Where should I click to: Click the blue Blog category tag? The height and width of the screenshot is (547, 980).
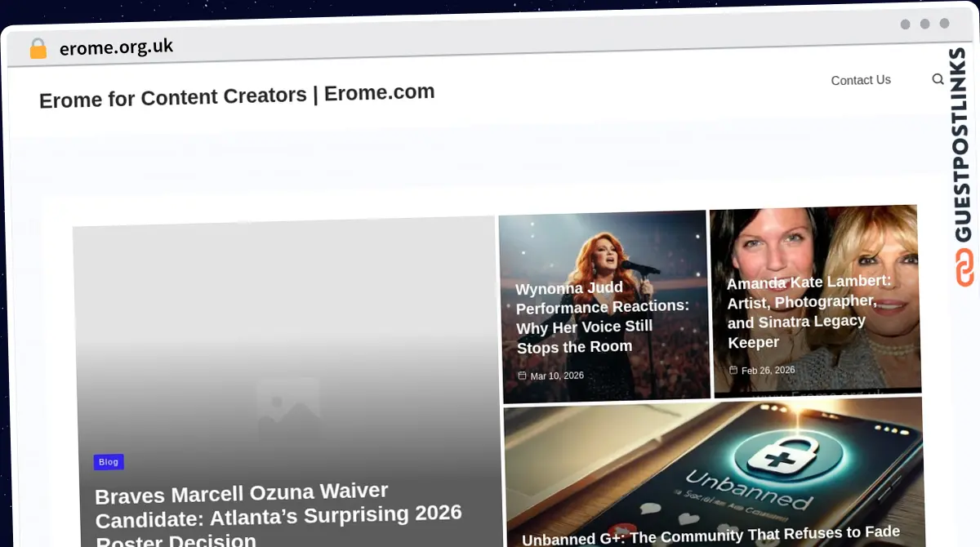109,462
